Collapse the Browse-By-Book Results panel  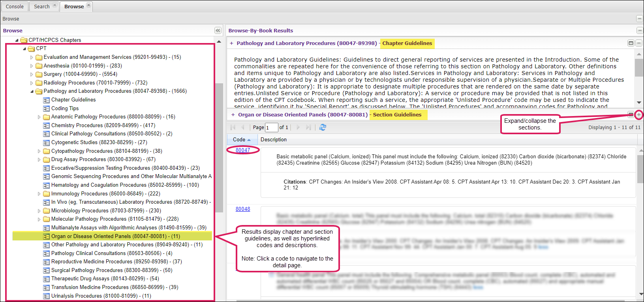639,30
